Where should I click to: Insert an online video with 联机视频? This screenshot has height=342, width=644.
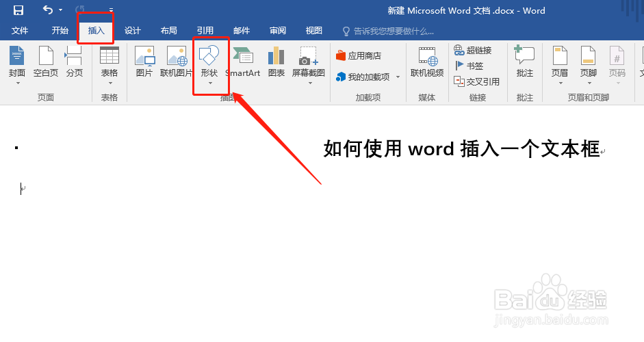tap(427, 62)
